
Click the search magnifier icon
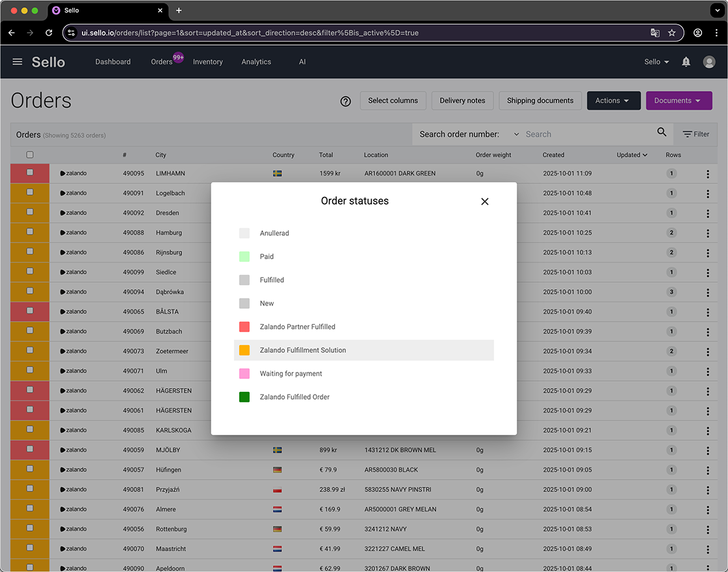(662, 132)
